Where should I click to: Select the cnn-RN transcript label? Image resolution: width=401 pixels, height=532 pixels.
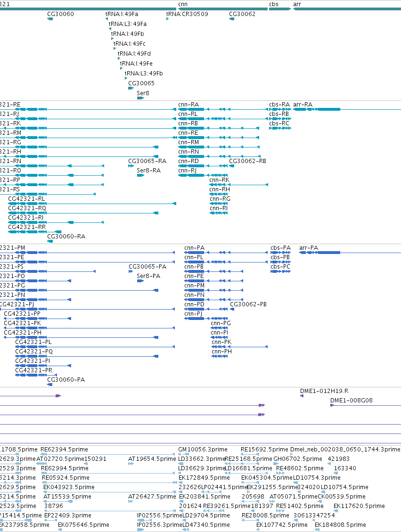coord(188,152)
